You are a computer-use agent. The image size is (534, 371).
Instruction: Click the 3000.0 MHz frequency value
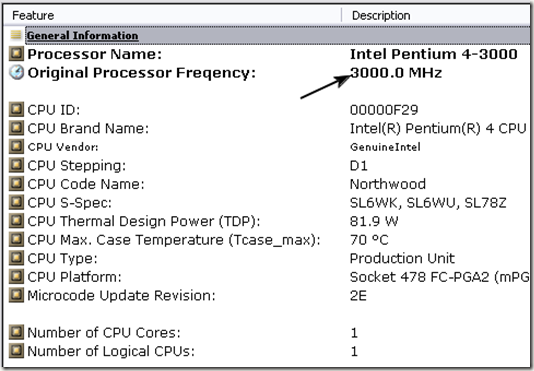pyautogui.click(x=396, y=73)
